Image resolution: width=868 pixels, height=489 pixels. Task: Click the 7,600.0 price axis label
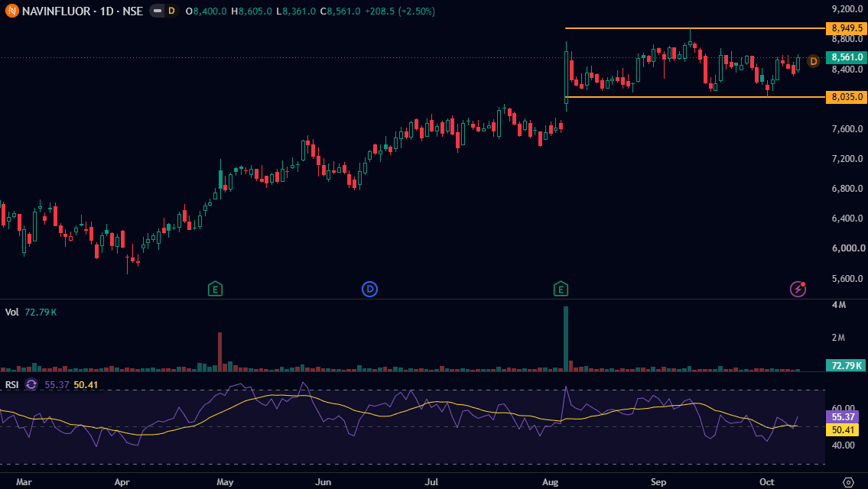[847, 129]
